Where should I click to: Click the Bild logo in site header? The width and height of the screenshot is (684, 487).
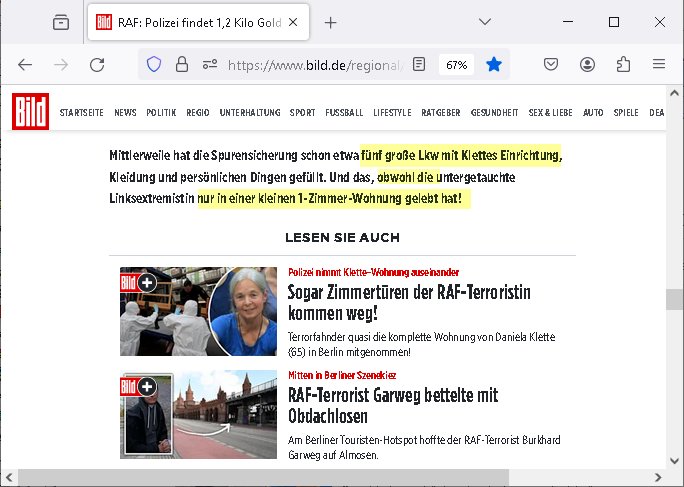[31, 111]
